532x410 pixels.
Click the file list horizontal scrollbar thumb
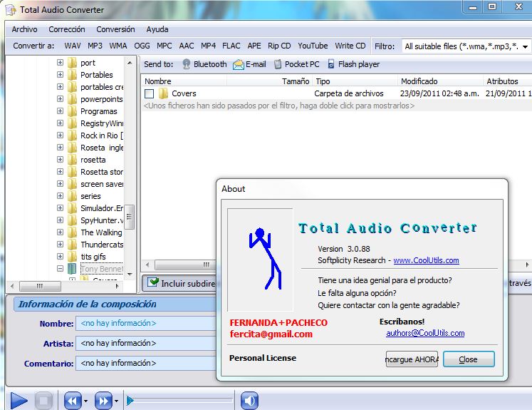pos(185,265)
